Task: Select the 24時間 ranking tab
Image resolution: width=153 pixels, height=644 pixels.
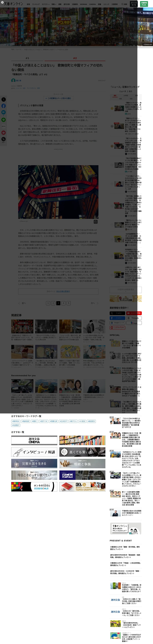Action: coord(126,96)
